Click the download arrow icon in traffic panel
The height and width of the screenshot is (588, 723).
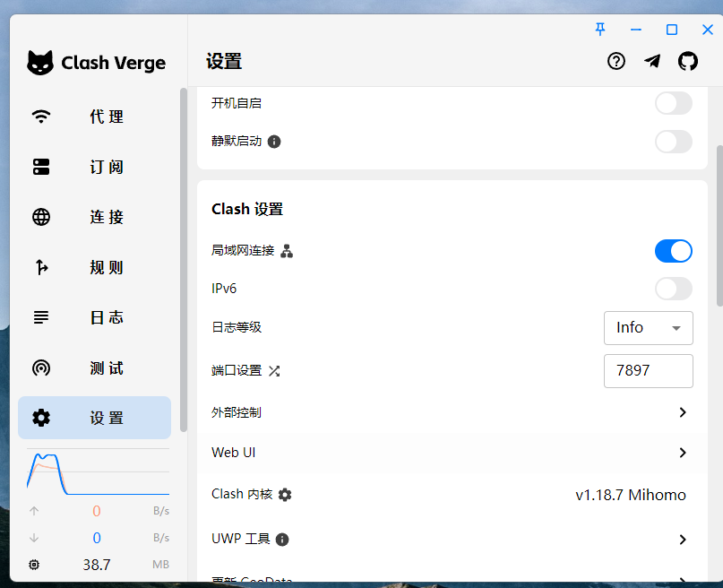pyautogui.click(x=34, y=538)
